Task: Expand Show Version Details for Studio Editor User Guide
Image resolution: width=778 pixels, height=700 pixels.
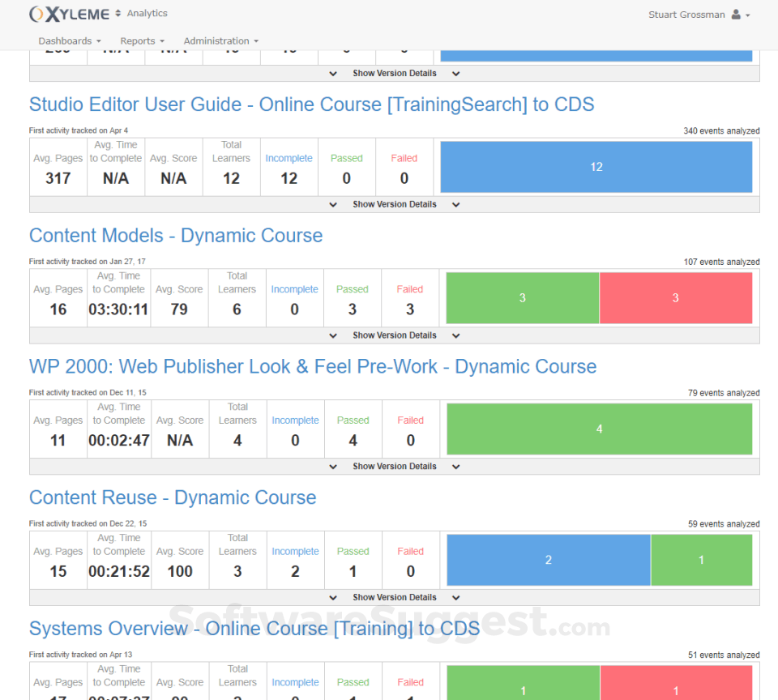Action: click(x=395, y=204)
